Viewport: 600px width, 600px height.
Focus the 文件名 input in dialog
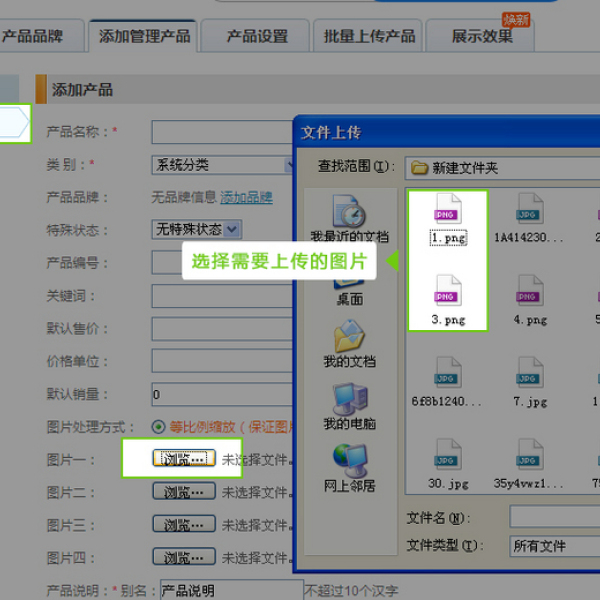[x=554, y=517]
